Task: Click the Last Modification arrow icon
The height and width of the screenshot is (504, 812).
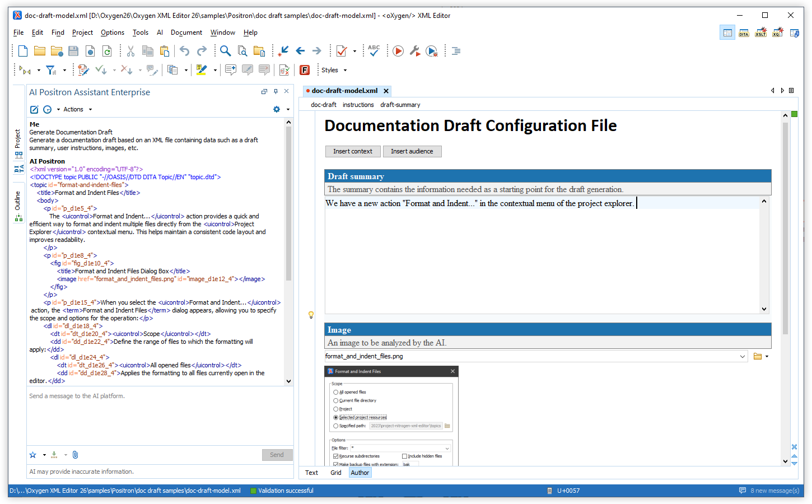Action: click(x=283, y=51)
